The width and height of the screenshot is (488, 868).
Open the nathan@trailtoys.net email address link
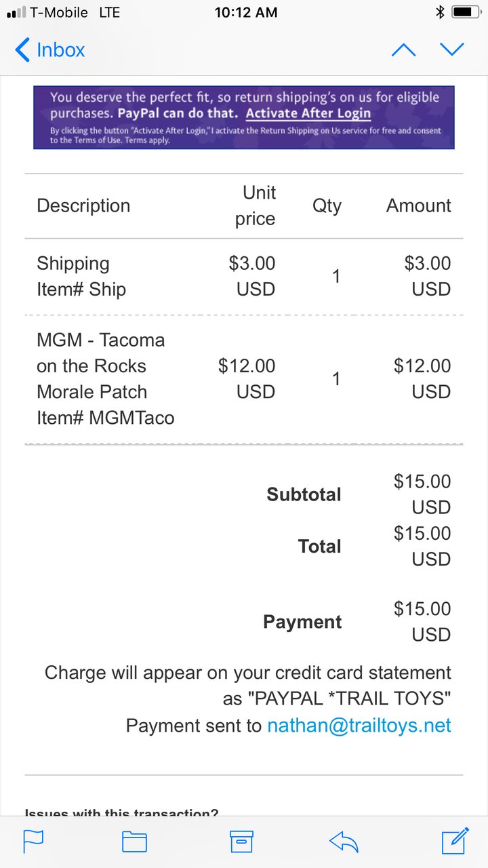click(359, 726)
